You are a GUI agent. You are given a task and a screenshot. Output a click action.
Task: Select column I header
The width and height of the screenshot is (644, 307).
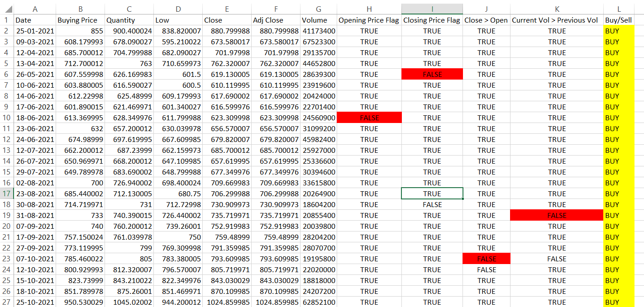click(x=432, y=9)
